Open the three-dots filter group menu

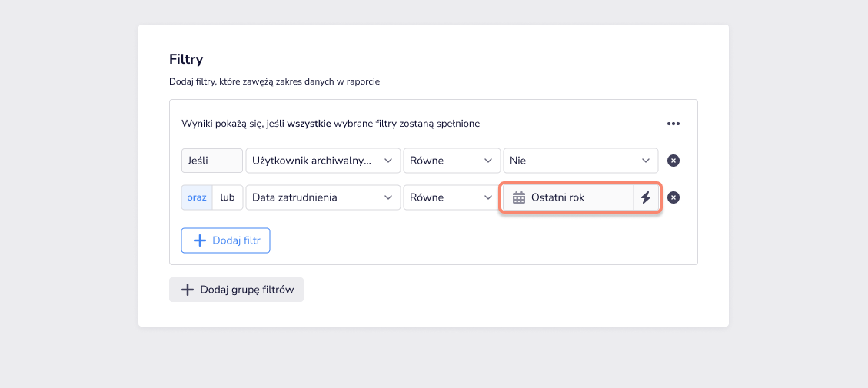[673, 124]
